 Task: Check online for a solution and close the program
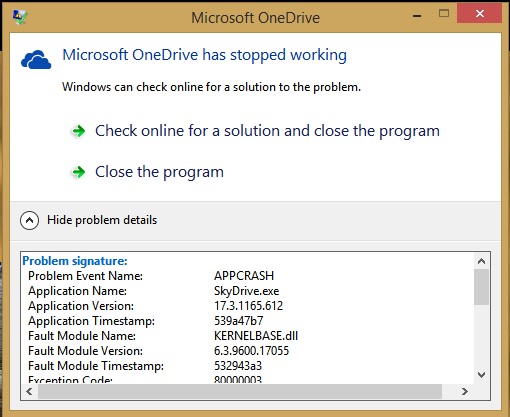267,131
